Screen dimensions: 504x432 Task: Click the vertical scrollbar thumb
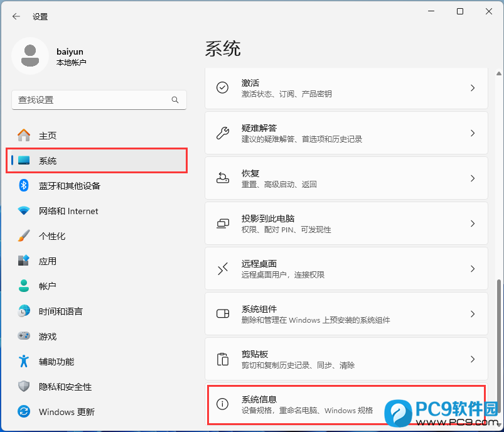(499, 347)
